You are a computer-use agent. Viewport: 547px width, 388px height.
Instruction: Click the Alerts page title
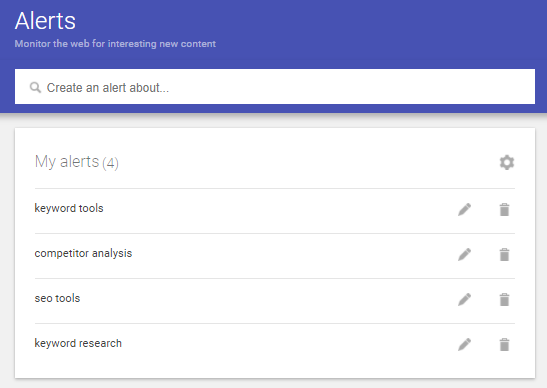coord(45,21)
